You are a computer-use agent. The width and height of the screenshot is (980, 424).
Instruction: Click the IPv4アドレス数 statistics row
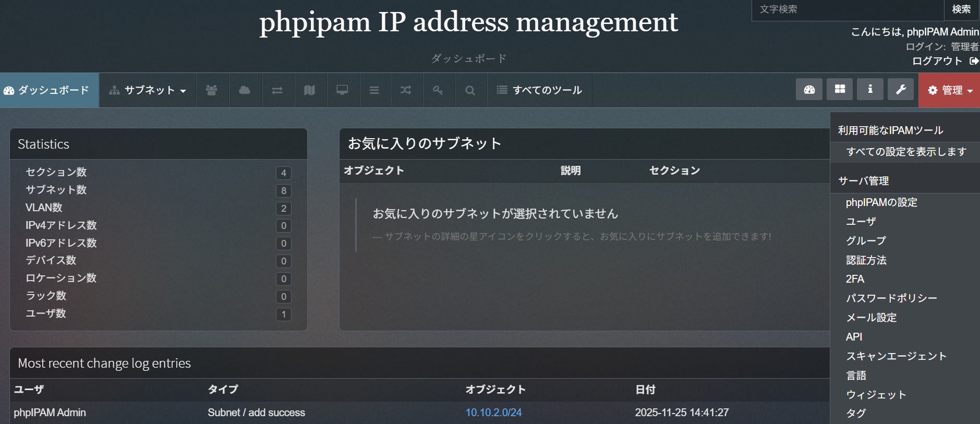coord(159,225)
